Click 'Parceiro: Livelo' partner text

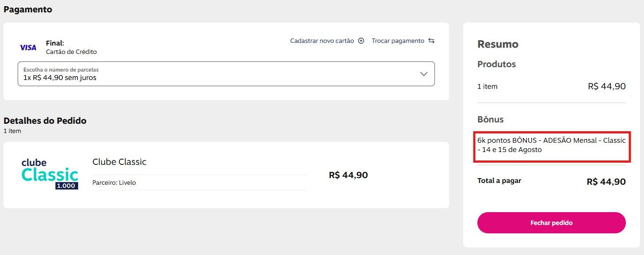click(x=114, y=183)
